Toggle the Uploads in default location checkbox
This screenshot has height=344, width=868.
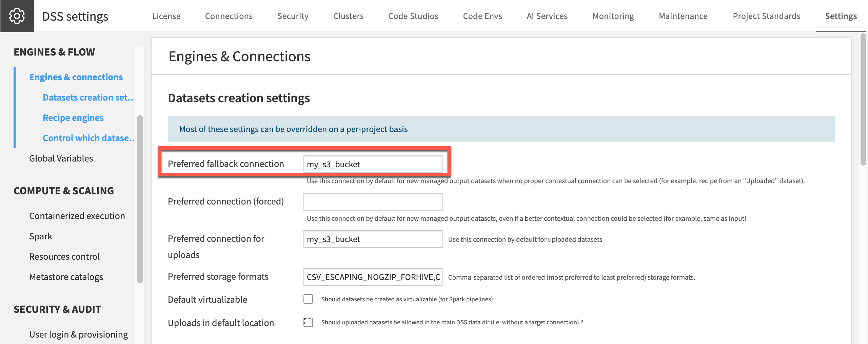[308, 322]
